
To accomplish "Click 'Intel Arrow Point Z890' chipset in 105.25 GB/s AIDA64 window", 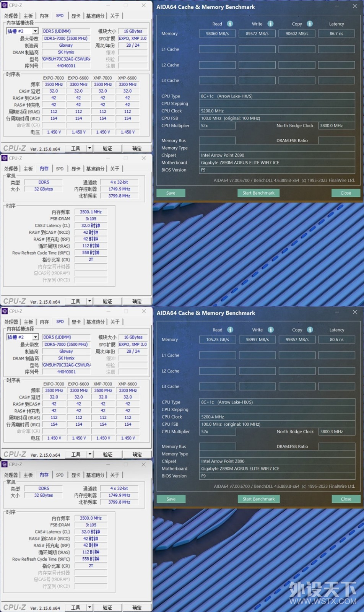I will point(223,461).
